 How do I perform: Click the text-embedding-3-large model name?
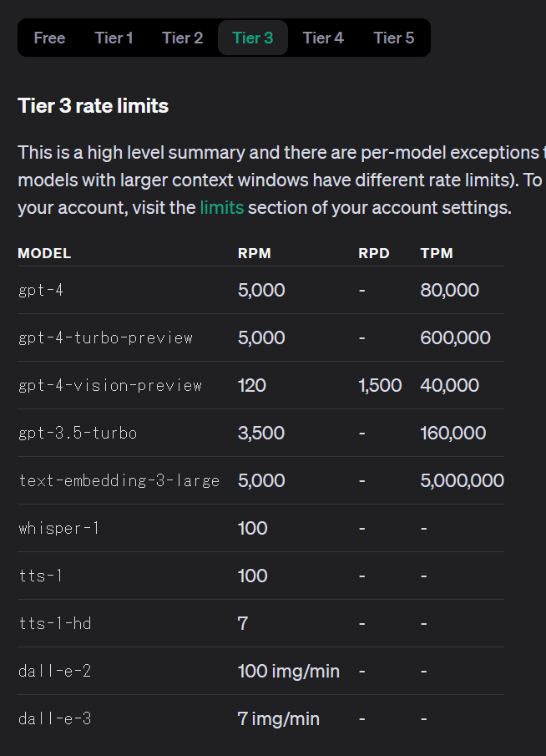point(119,480)
